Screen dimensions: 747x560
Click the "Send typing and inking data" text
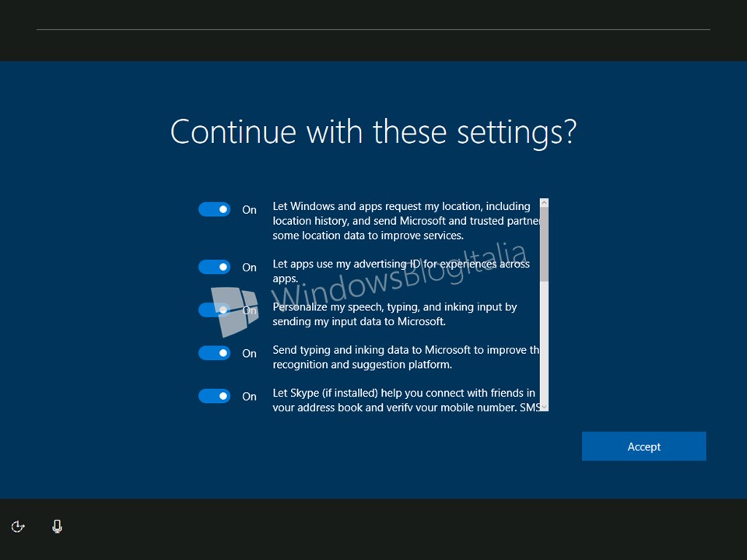[406, 357]
